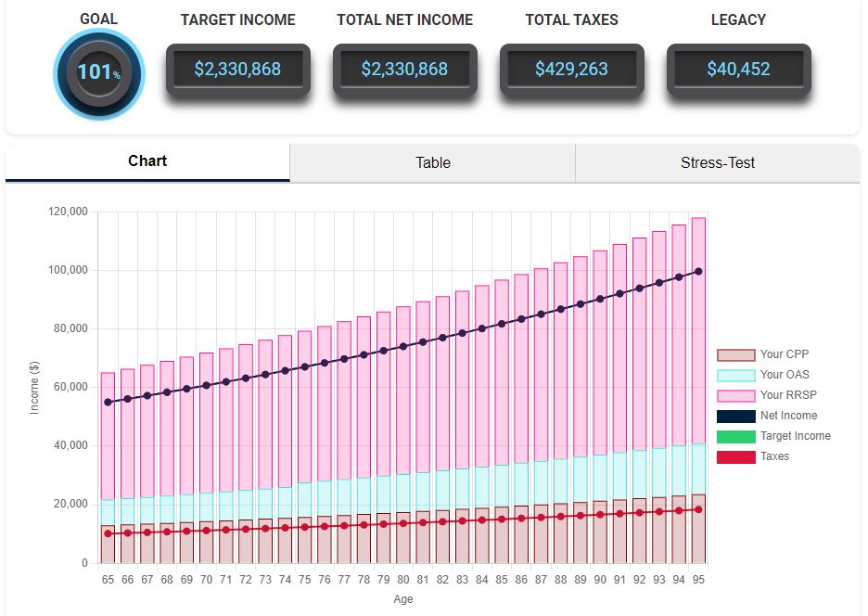Toggle Your OAS legend swatch
This screenshot has height=616, width=868.
(736, 375)
